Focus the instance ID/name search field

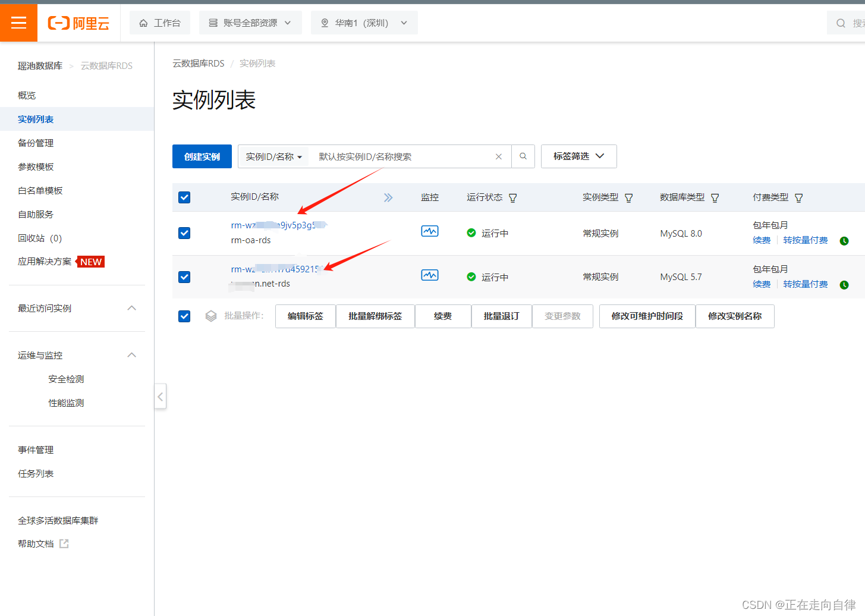point(404,156)
